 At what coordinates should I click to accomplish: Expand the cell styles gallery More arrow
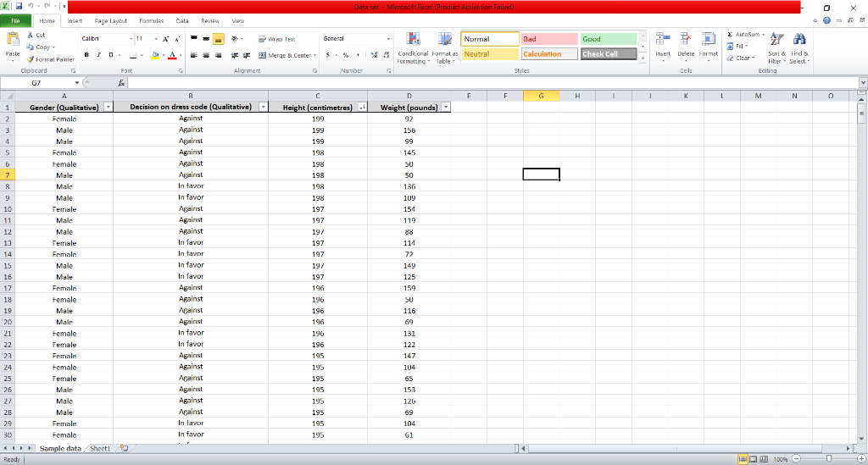point(643,58)
